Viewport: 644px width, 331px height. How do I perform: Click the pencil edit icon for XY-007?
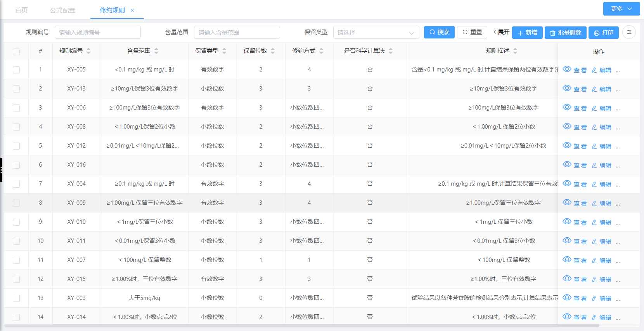click(x=594, y=260)
